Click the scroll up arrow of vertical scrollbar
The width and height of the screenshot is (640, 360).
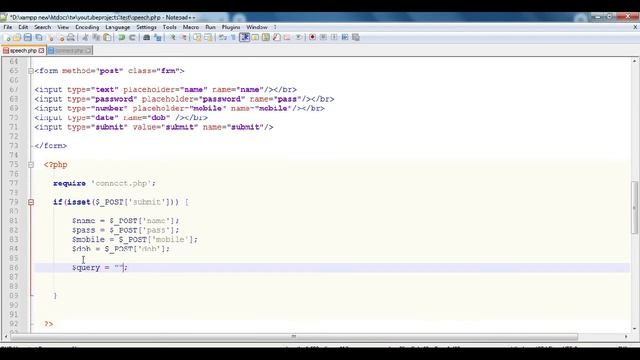pos(635,61)
